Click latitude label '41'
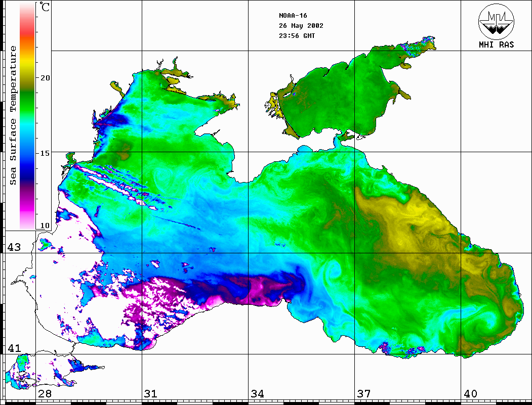 [x=14, y=348]
